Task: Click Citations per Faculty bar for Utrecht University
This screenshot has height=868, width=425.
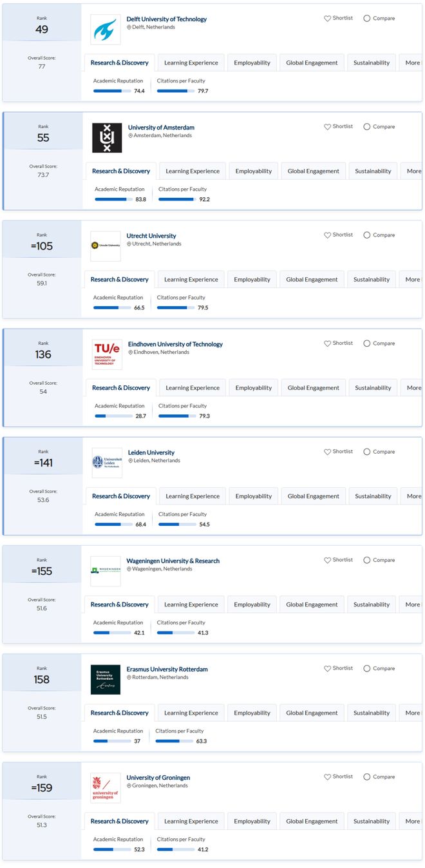Action: (176, 307)
